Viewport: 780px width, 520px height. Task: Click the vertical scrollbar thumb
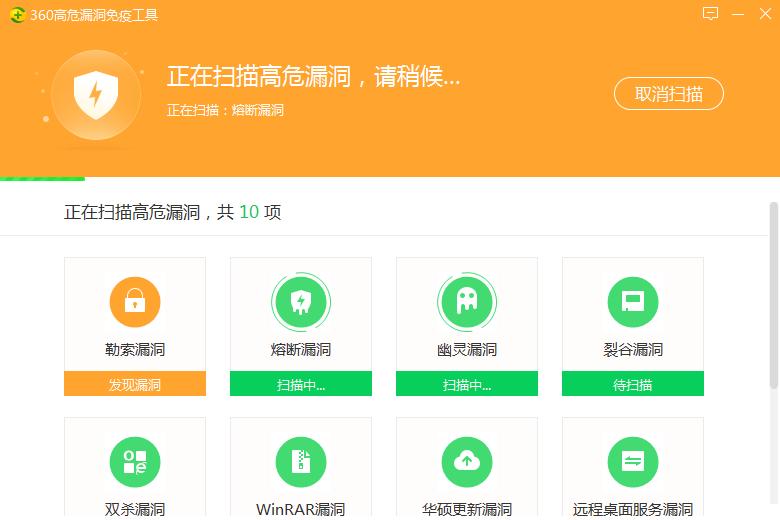(774, 295)
